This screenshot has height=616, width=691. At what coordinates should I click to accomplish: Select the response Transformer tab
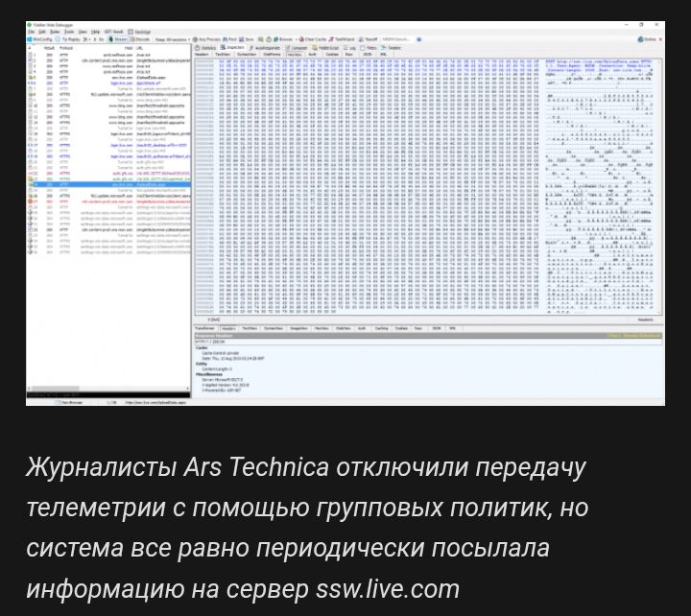point(205,328)
